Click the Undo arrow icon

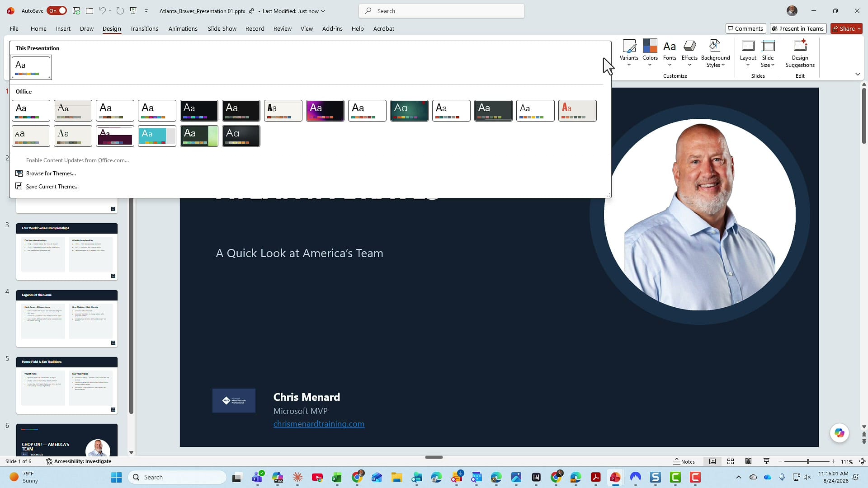103,11
